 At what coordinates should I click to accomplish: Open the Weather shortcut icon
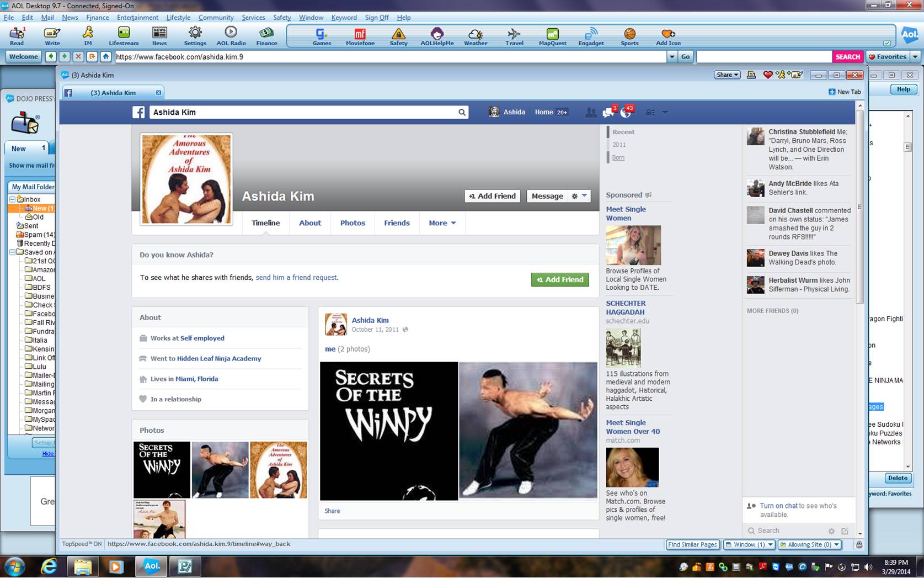[x=476, y=36]
